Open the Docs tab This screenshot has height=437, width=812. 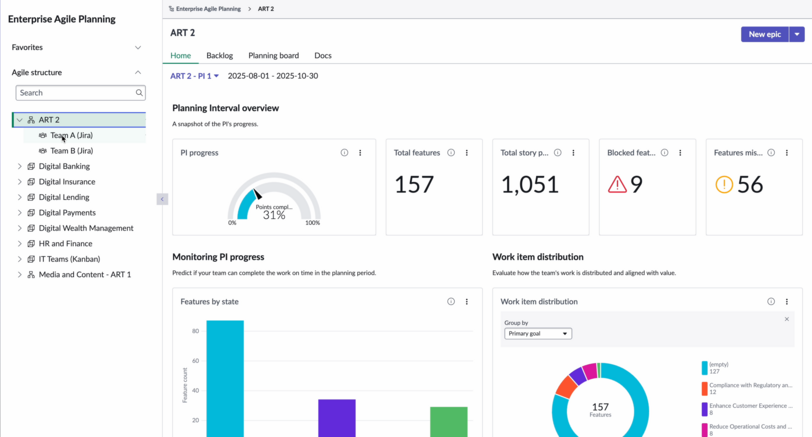pyautogui.click(x=323, y=55)
